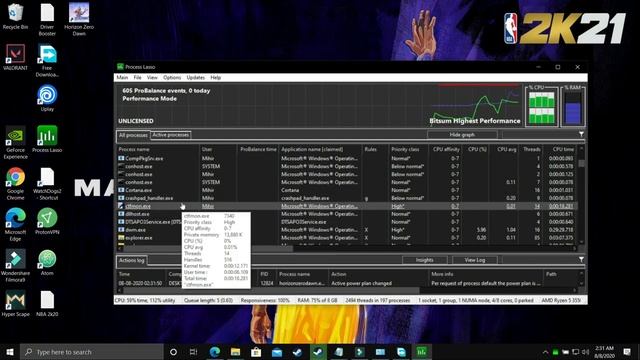640x360 pixels.
Task: Select the GeForce Experience desktop shortcut
Action: (x=16, y=143)
